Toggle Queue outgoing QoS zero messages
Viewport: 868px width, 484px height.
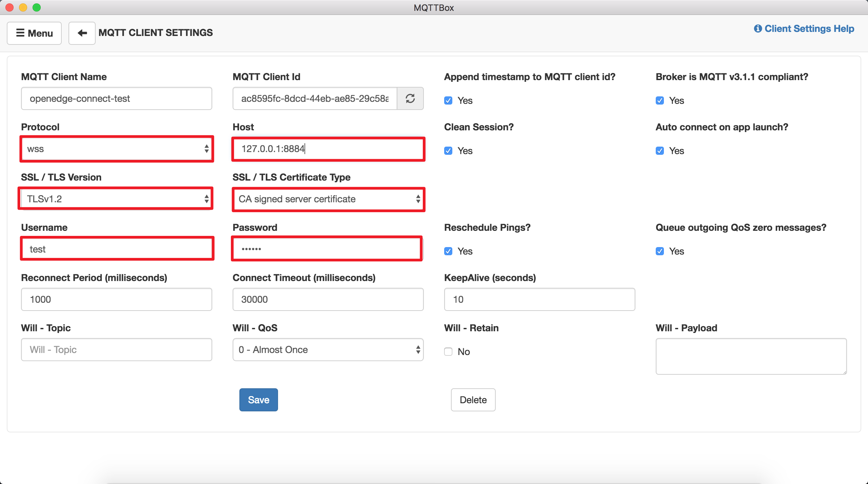pyautogui.click(x=660, y=251)
